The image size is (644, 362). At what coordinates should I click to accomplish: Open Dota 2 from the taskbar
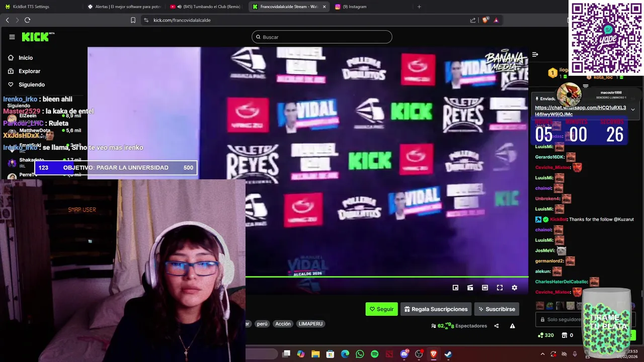tap(389, 354)
